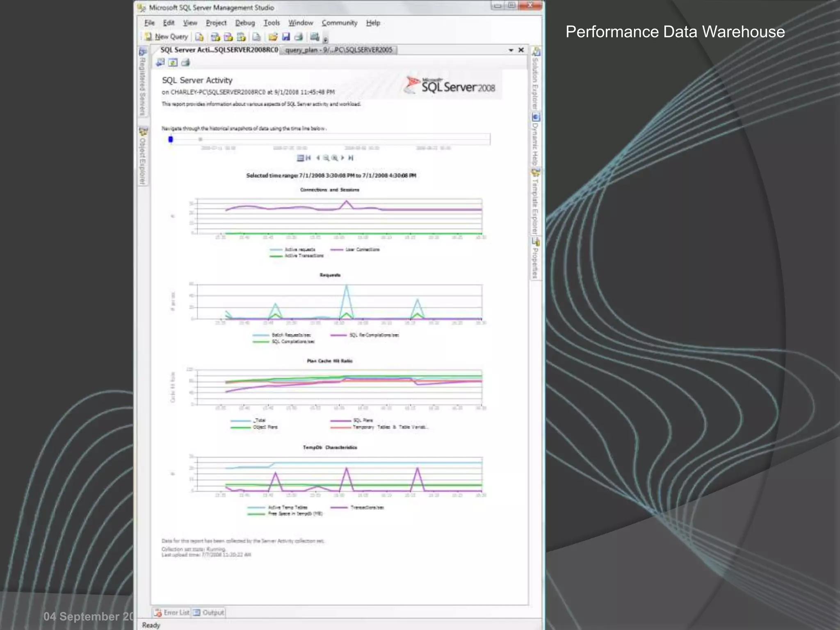Click the 'Ready' status bar text
Image resolution: width=840 pixels, height=630 pixels.
(x=151, y=625)
